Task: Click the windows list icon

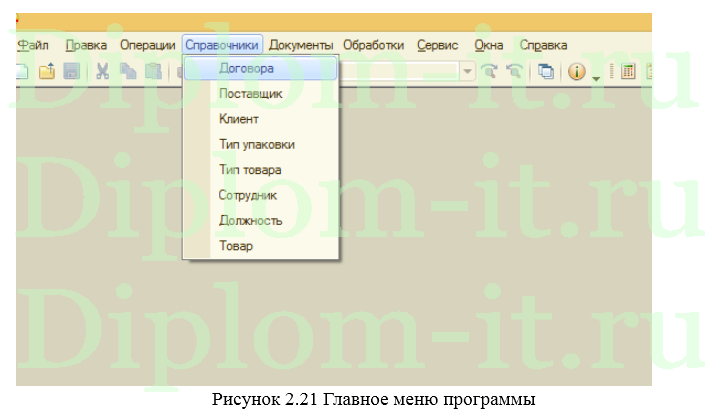Action: pyautogui.click(x=546, y=71)
